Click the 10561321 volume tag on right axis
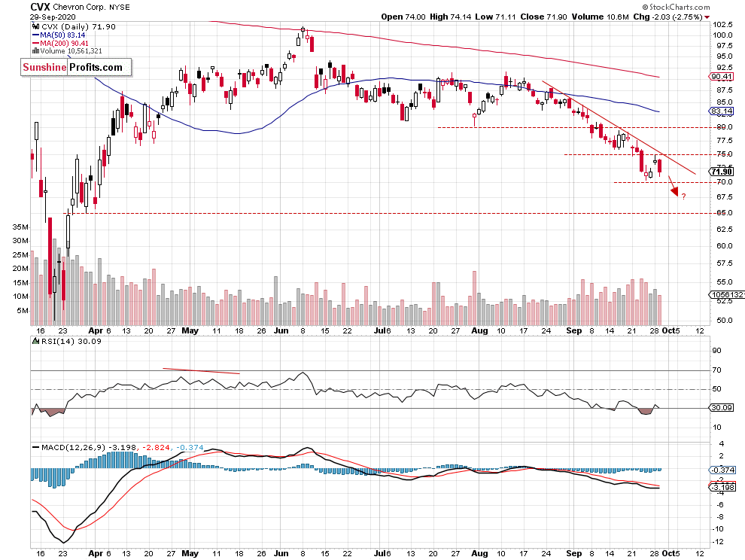 (x=726, y=295)
